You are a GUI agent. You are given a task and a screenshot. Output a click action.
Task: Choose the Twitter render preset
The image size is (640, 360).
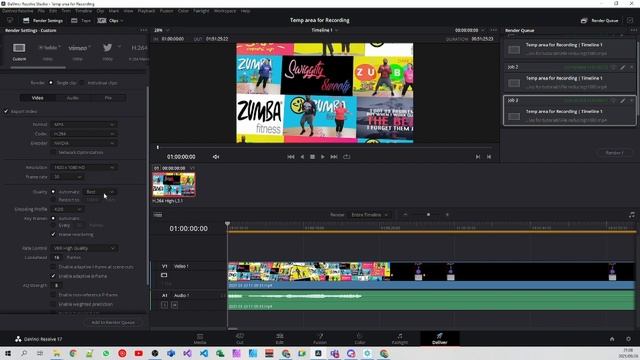point(107,48)
